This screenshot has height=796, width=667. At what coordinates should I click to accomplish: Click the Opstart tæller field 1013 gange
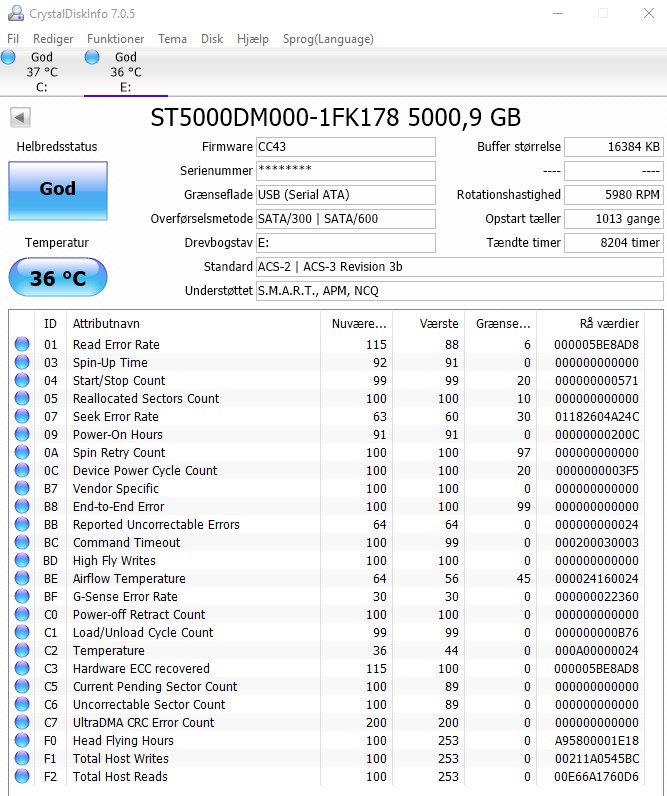[x=614, y=219]
